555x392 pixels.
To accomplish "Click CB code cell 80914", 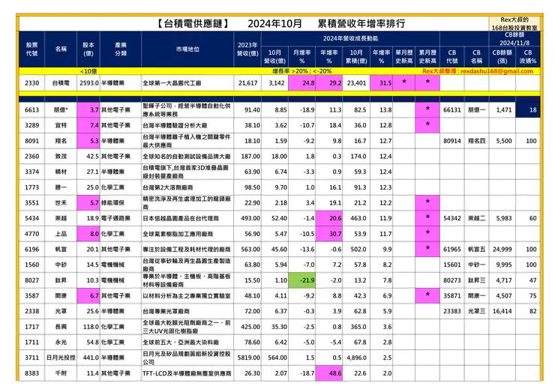I will pos(452,141).
